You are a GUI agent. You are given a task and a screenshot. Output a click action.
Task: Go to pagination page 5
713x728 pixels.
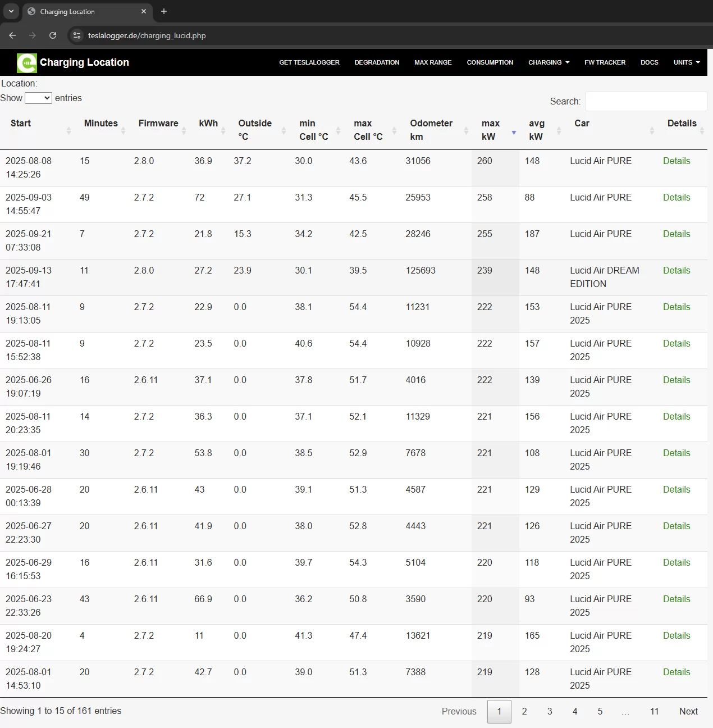[600, 711]
